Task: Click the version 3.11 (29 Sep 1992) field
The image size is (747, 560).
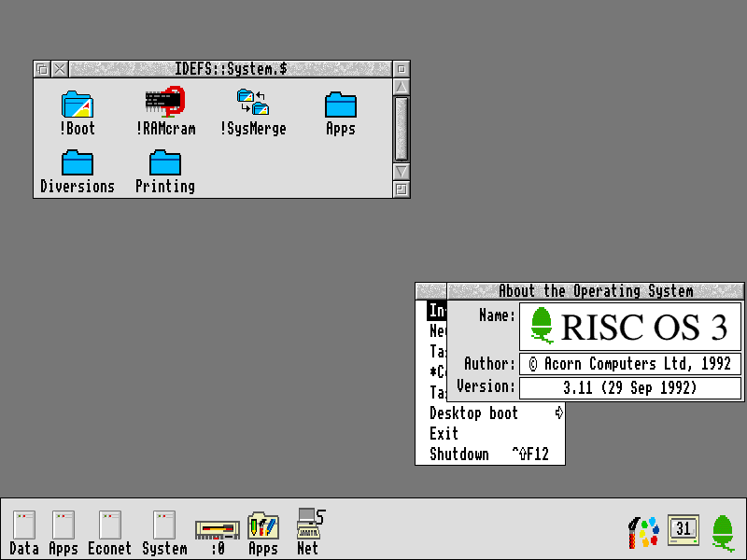Action: (629, 387)
